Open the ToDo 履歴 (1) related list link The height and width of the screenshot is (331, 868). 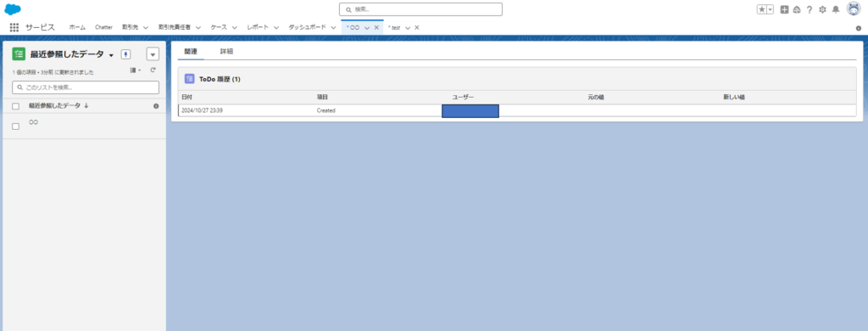click(x=220, y=79)
